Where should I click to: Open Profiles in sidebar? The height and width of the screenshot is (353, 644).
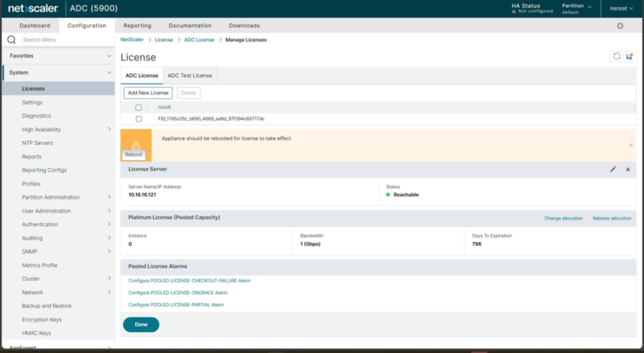click(31, 184)
